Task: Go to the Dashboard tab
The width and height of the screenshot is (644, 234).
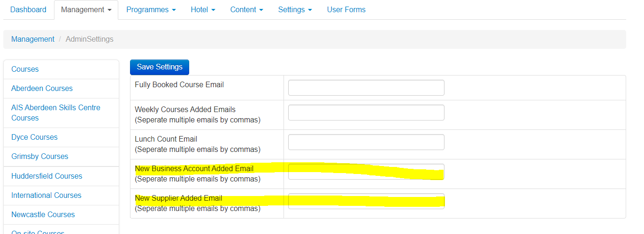Action: tap(28, 10)
